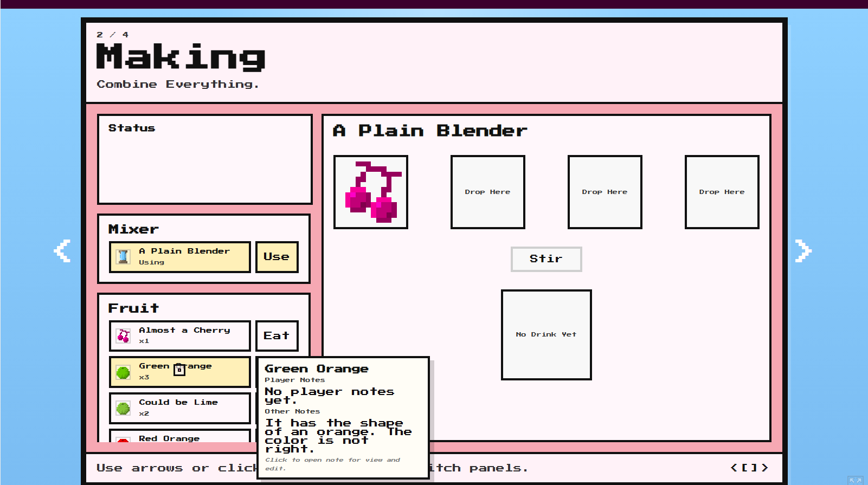Viewport: 868px width, 485px height.
Task: Click the third Drop Here slot
Action: (x=605, y=192)
